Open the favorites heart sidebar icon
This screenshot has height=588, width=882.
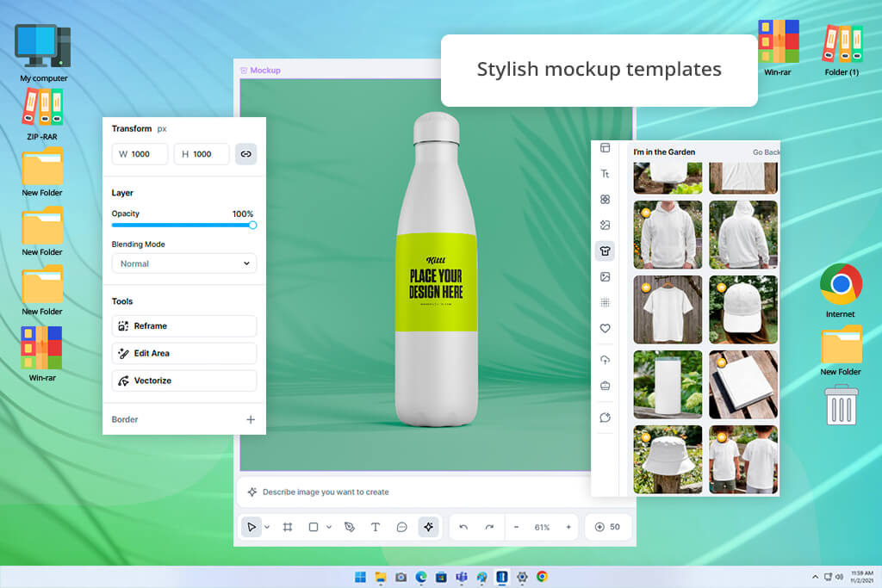605,328
